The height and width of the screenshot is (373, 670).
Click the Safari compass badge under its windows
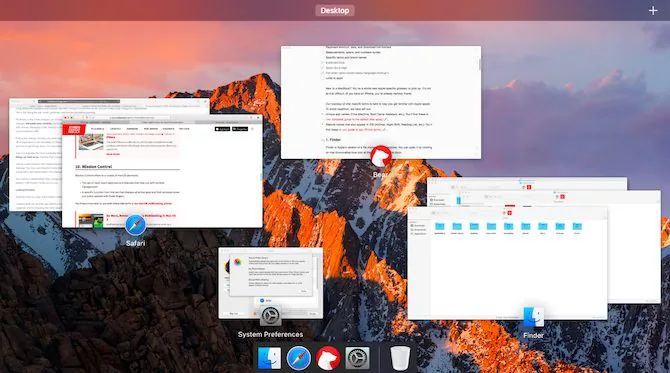[135, 225]
